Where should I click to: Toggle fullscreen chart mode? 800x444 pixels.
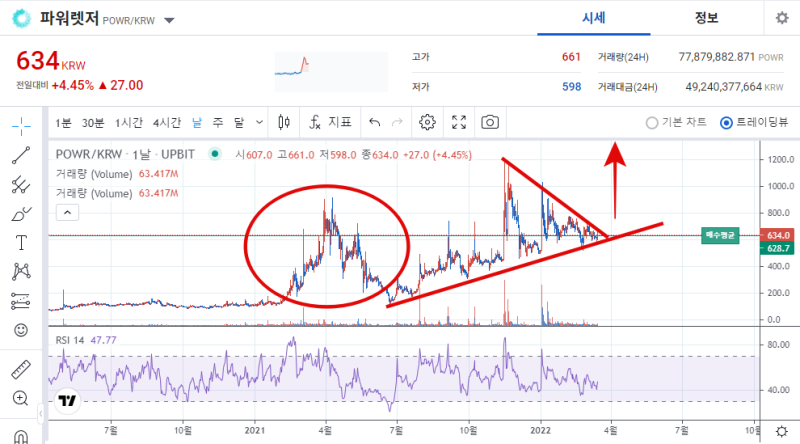459,122
